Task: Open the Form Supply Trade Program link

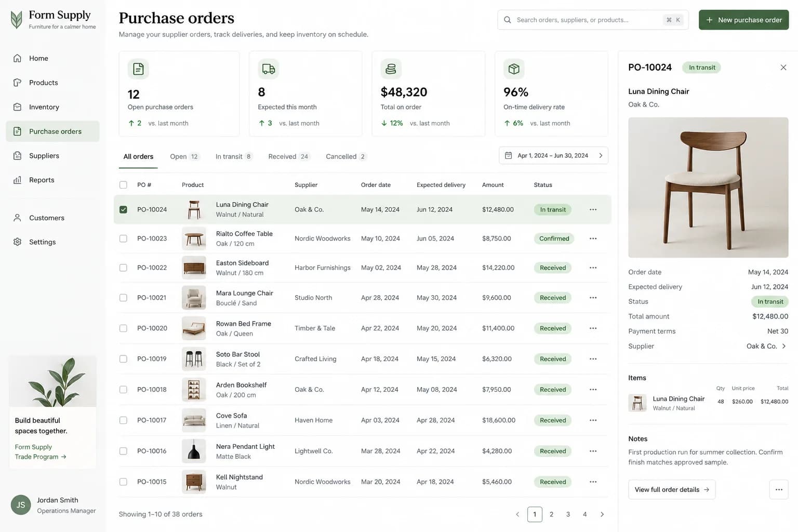Action: [x=41, y=452]
